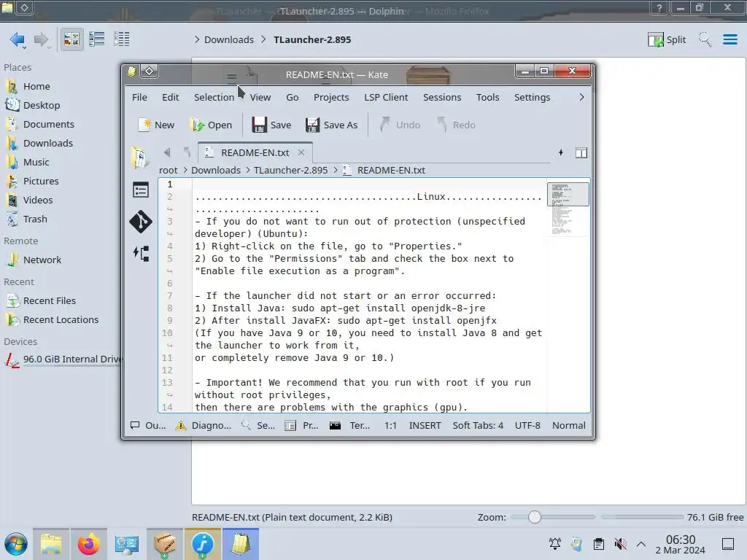Open Kate's Settings menu
Screen dimensions: 747x560
pos(532,97)
